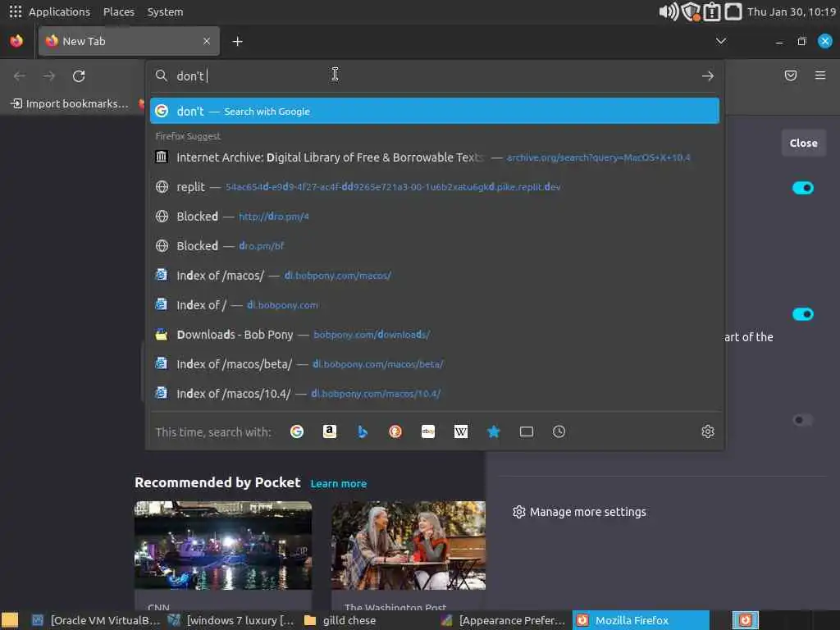This screenshot has height=630, width=840.
Task: Click Learn more link beside Pocket
Action: [339, 483]
